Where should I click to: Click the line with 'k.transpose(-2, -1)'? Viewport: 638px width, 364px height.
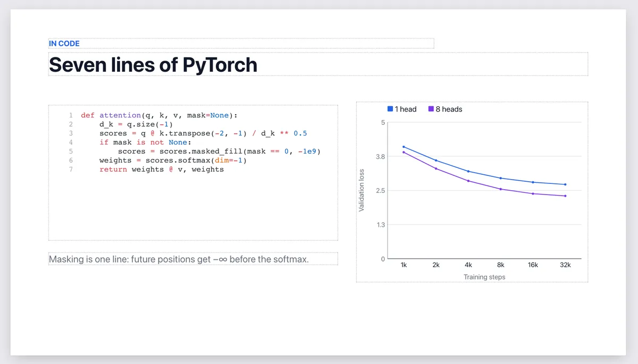point(203,133)
